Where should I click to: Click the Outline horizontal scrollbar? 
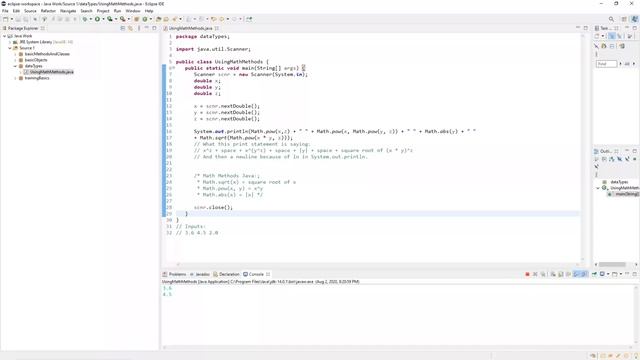click(612, 264)
